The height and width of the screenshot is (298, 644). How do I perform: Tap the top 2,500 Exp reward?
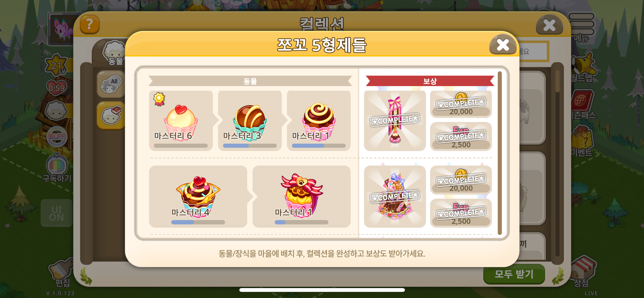[x=461, y=137]
